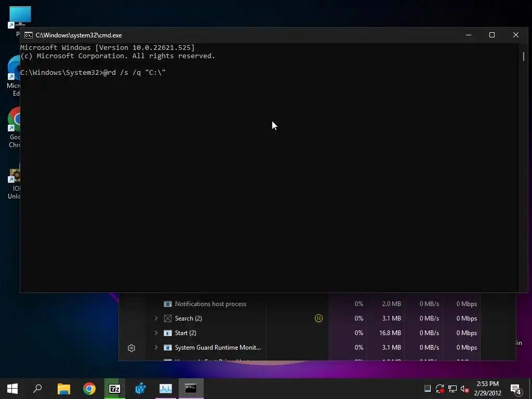Image resolution: width=532 pixels, height=399 pixels.
Task: Click the Notifications host process icon
Action: 168,304
